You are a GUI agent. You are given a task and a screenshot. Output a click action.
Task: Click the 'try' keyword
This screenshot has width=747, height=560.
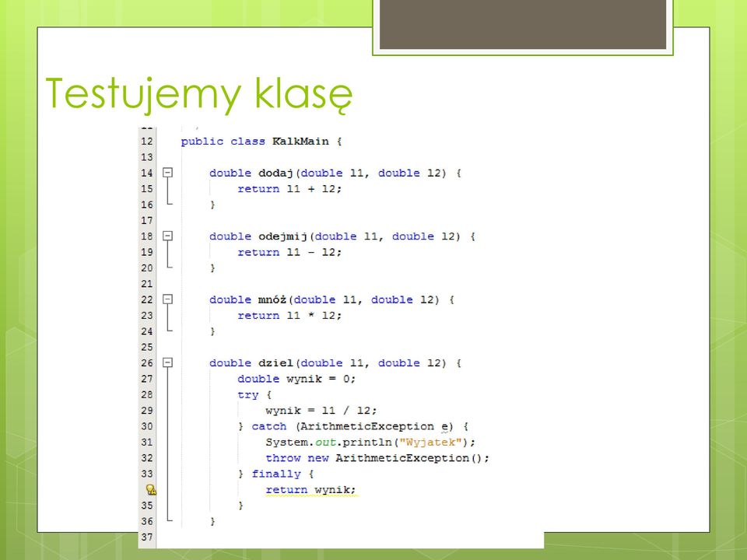coord(247,395)
